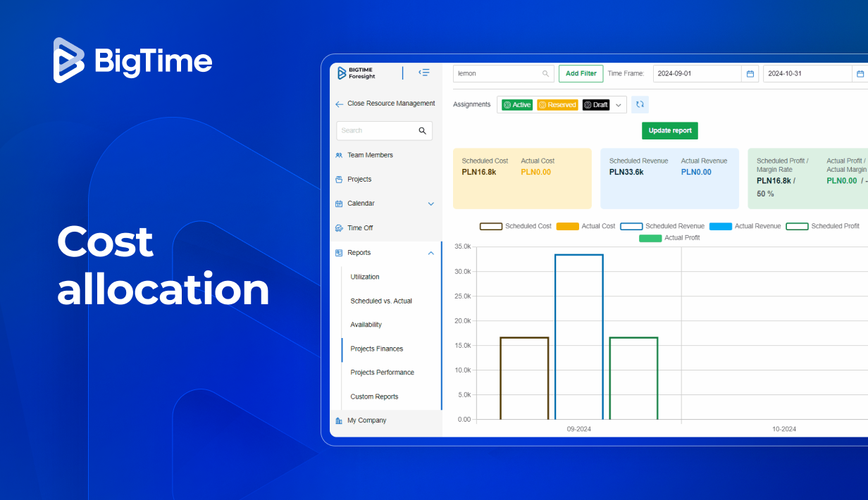This screenshot has width=868, height=500.
Task: Open the Projects page
Action: (359, 180)
